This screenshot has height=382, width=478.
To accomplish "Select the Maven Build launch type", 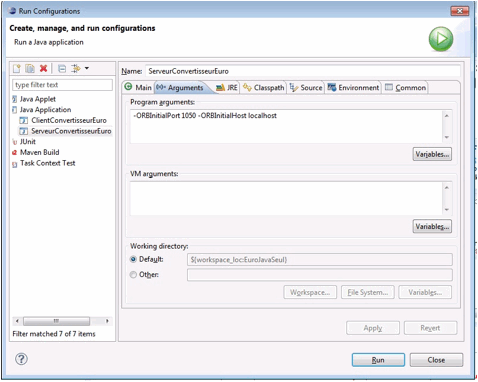I will (36, 152).
